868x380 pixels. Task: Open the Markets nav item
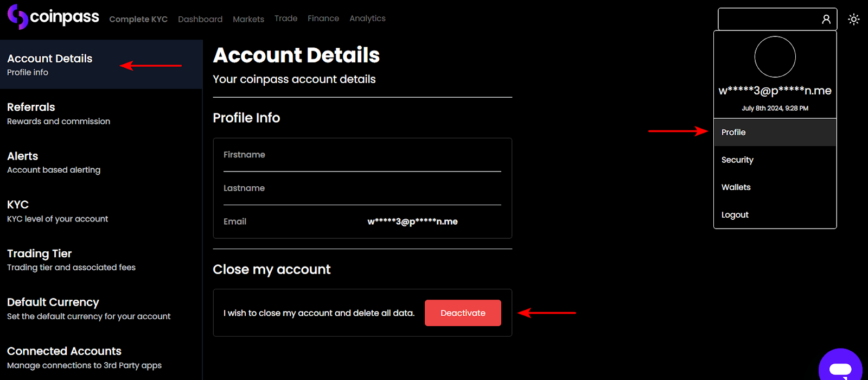(x=248, y=19)
